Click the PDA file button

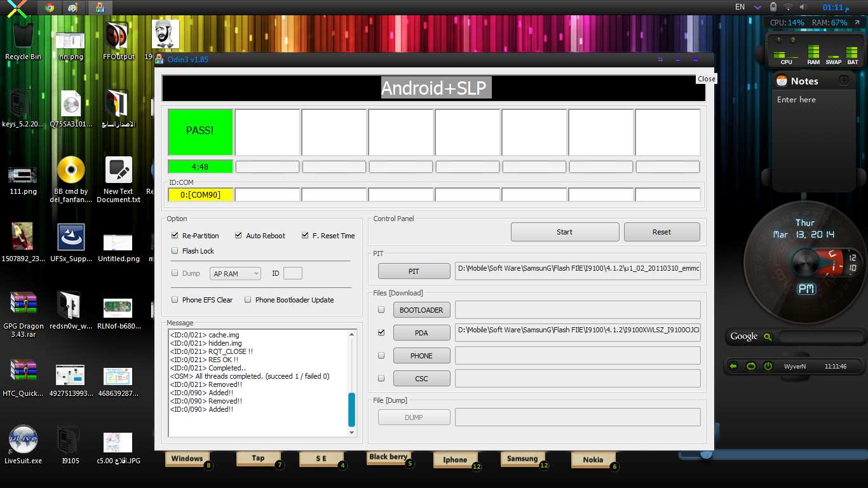(x=421, y=333)
